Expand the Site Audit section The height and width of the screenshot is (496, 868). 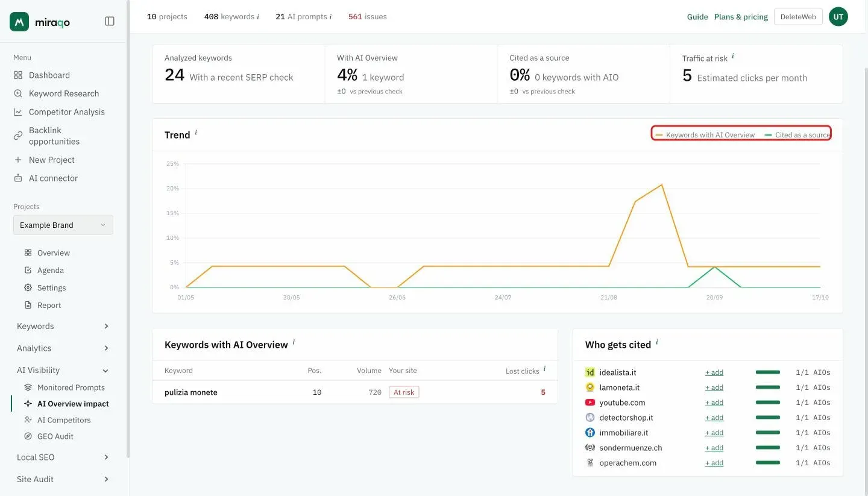point(63,479)
